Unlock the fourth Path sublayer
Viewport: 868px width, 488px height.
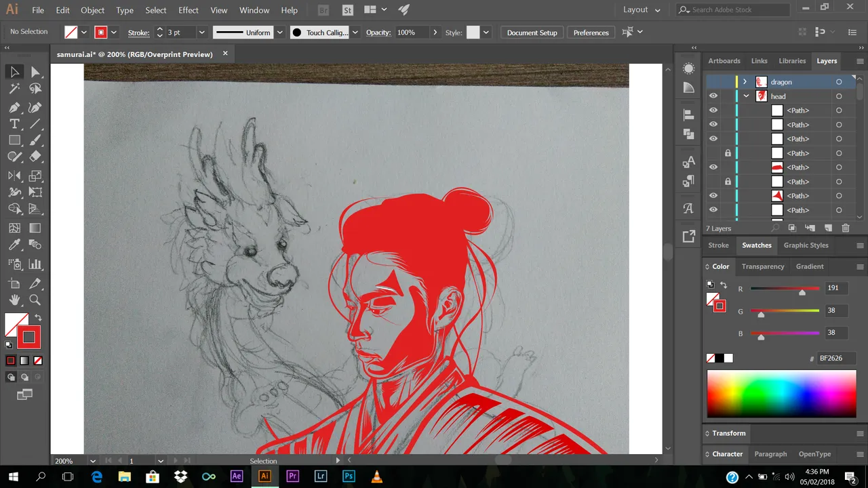coord(728,153)
